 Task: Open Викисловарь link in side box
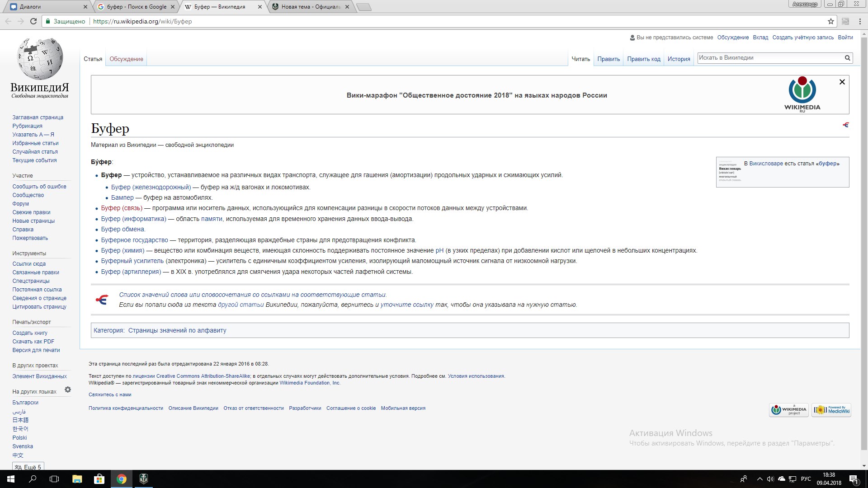point(766,164)
